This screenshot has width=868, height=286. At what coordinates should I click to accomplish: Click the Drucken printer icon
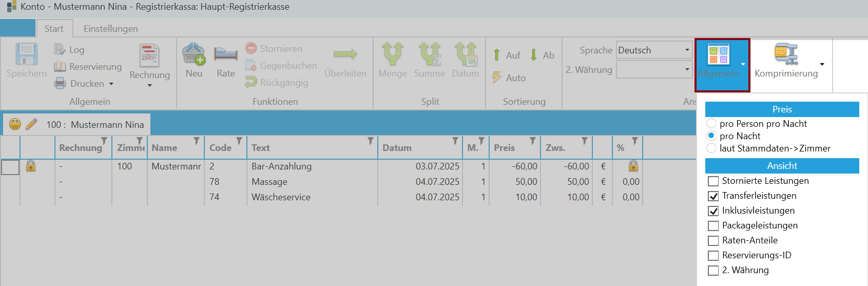(x=60, y=83)
